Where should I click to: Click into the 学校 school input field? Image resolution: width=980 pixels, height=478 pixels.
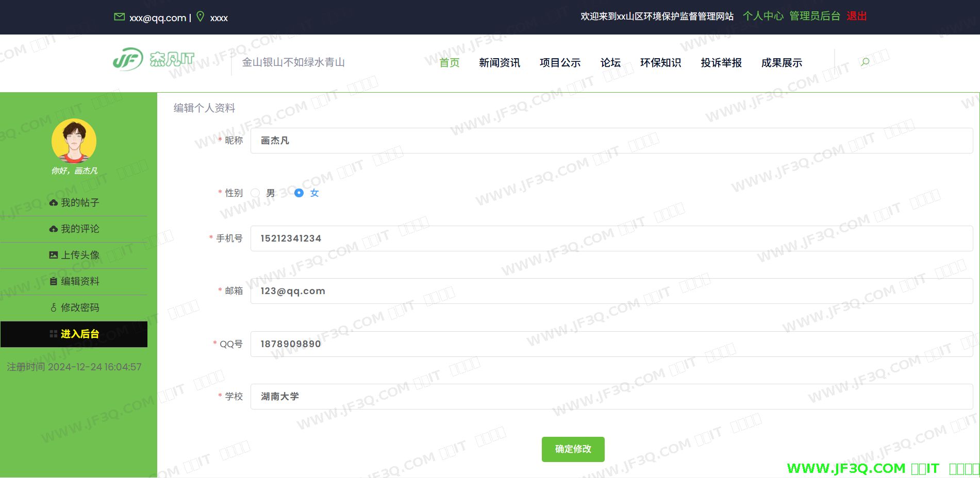[x=611, y=397]
